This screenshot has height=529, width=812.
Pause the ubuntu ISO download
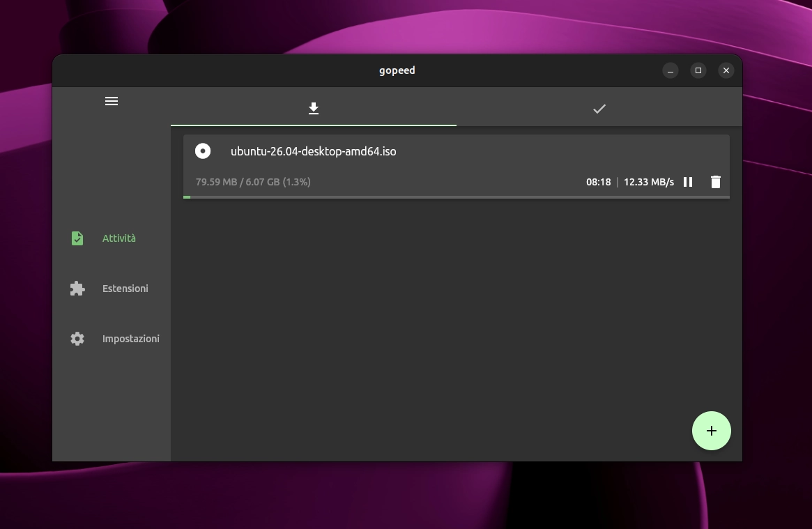click(x=688, y=182)
